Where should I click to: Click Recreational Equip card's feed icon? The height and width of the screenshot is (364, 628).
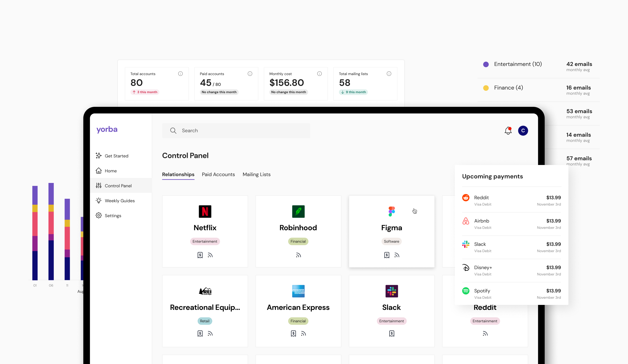(210, 334)
